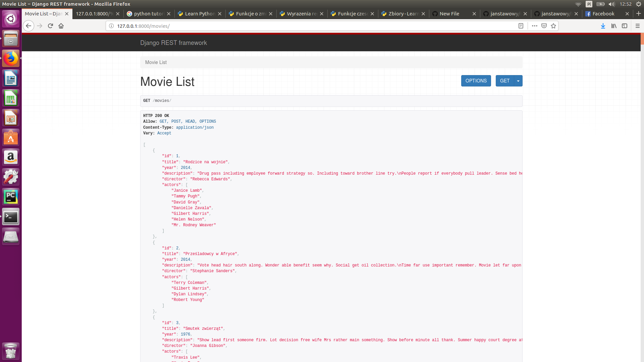Viewport: 644px width, 362px height.
Task: Open Ubuntu Software Center from dock
Action: (x=11, y=137)
